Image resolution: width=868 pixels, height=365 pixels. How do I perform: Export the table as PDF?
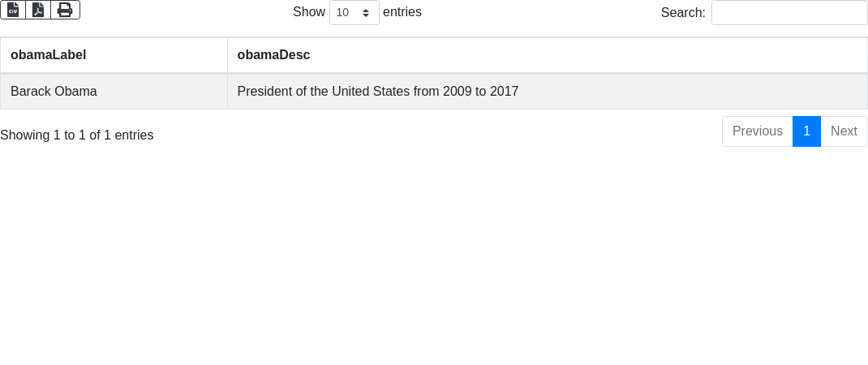tap(38, 10)
